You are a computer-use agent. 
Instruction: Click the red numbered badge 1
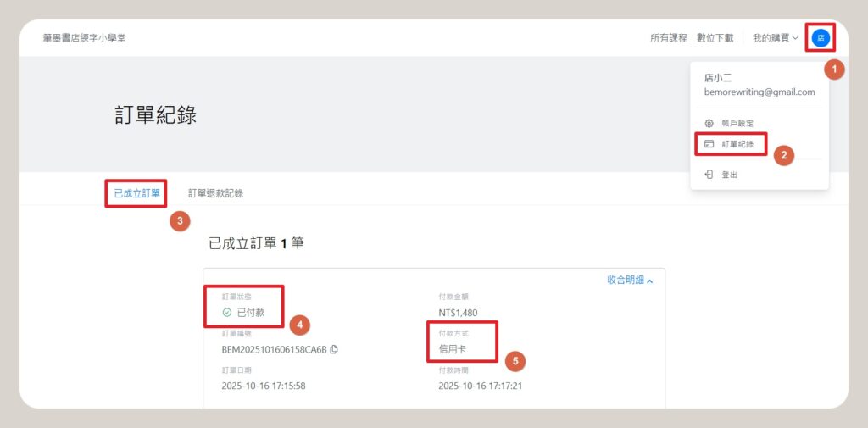(x=834, y=69)
